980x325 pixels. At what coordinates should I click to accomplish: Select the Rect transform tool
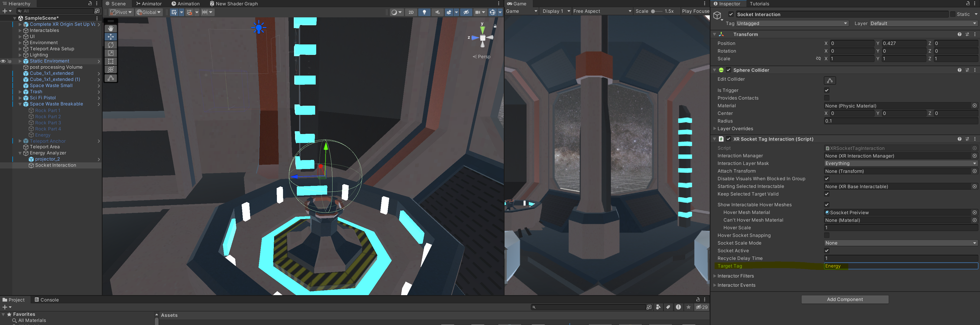pyautogui.click(x=111, y=61)
